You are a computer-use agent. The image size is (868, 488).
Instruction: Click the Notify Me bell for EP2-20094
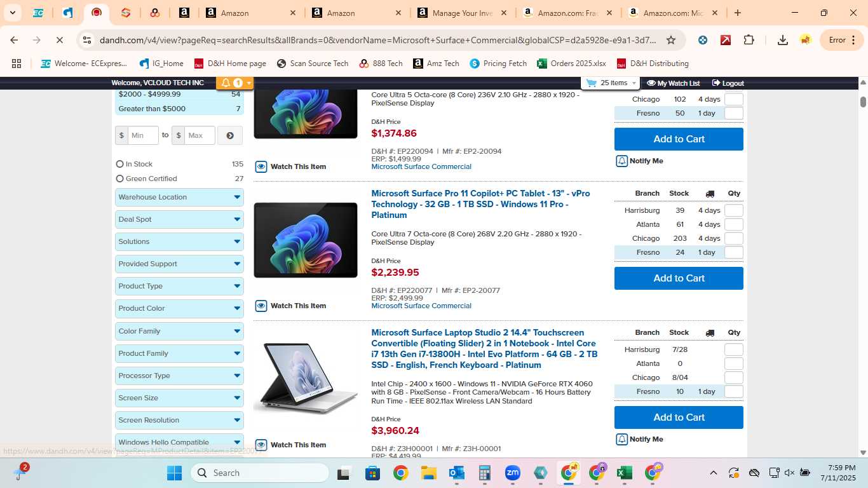(622, 161)
